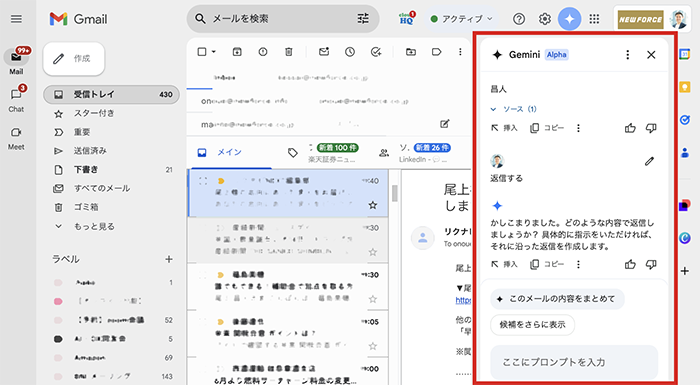This screenshot has width=700, height=385.
Task: Click 挿入 under the 昌人 response
Action: (504, 128)
